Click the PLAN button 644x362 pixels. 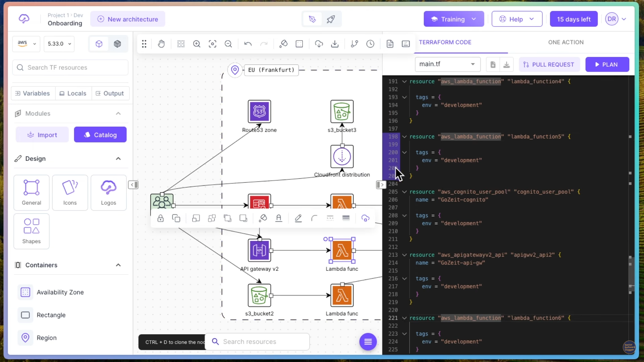[x=607, y=64]
